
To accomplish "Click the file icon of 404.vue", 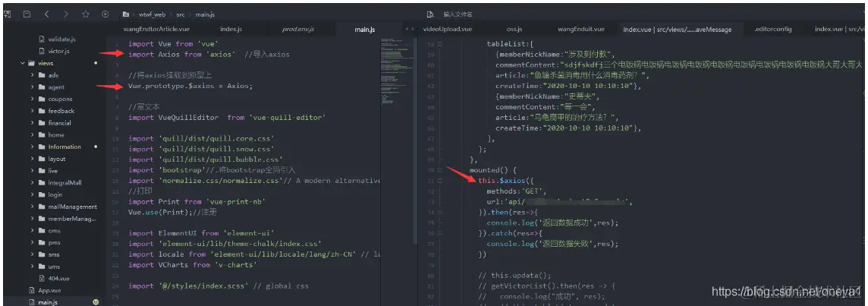I will (x=42, y=278).
